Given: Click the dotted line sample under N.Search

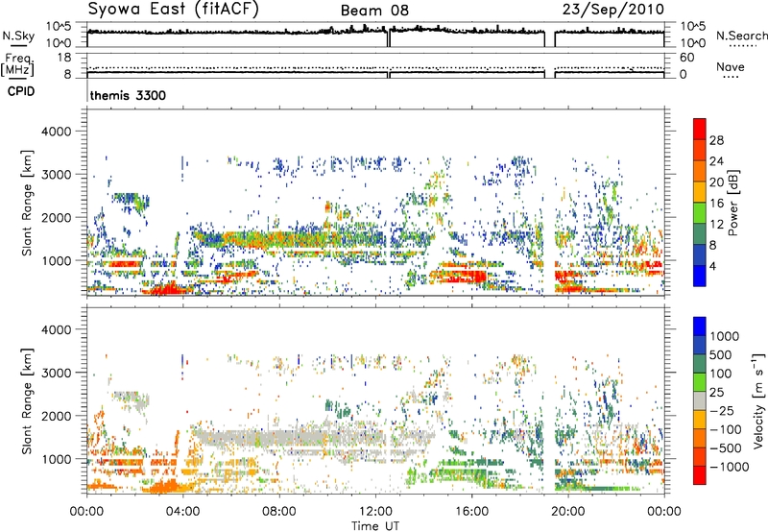Looking at the screenshot, I should click(742, 46).
